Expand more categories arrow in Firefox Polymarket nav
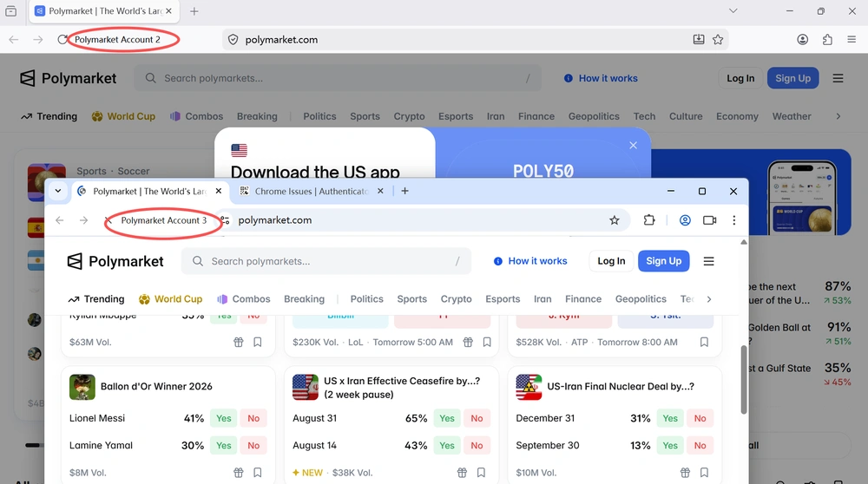The height and width of the screenshot is (484, 868). (838, 116)
